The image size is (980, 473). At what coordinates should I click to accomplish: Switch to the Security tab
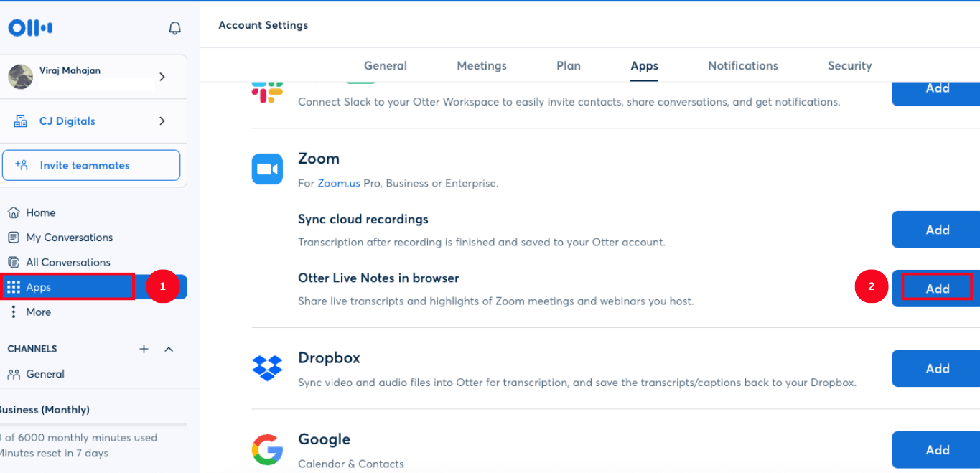[849, 65]
